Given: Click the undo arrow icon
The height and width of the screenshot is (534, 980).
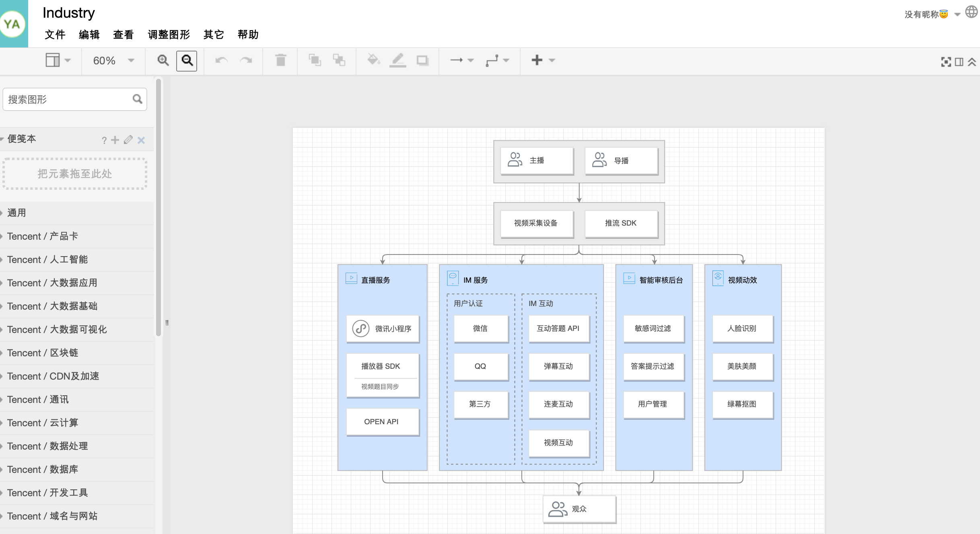Looking at the screenshot, I should 221,60.
